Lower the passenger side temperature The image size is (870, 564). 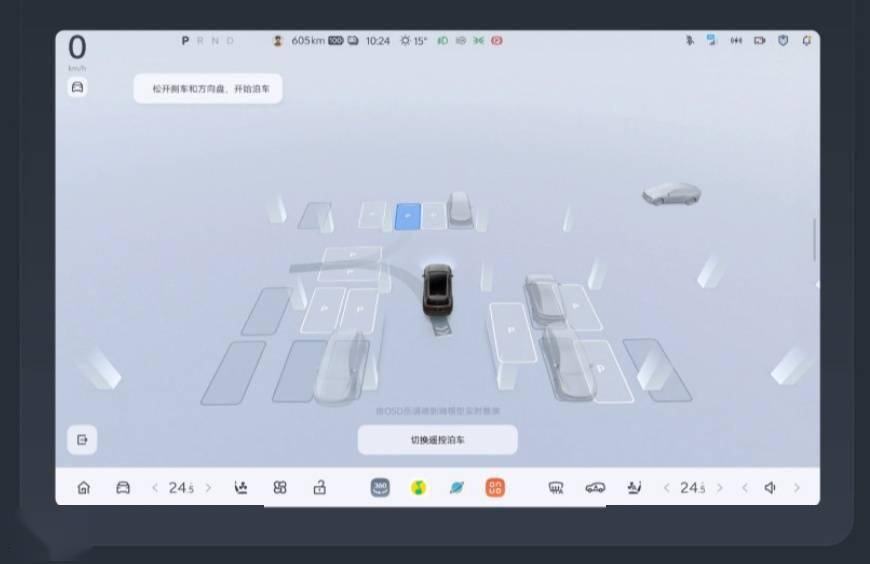(x=667, y=488)
